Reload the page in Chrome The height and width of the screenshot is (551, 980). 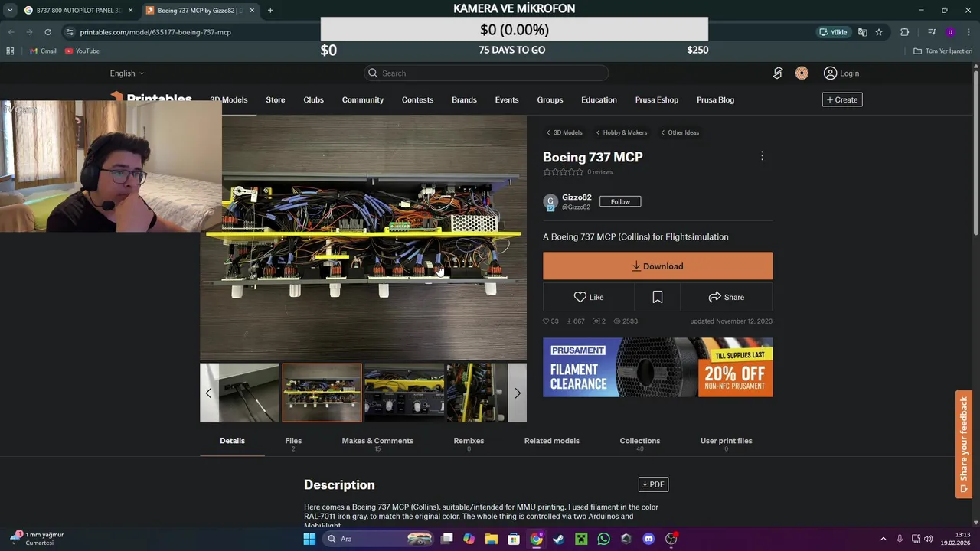pos(47,32)
